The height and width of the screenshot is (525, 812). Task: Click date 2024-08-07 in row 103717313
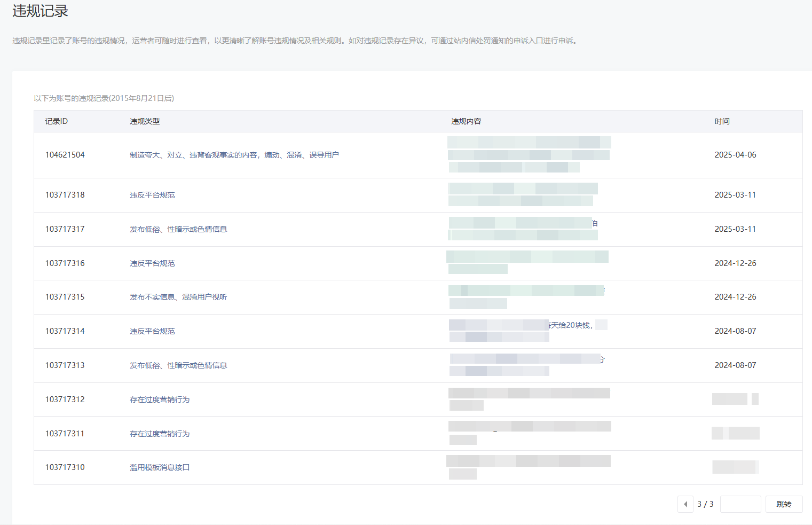click(735, 365)
